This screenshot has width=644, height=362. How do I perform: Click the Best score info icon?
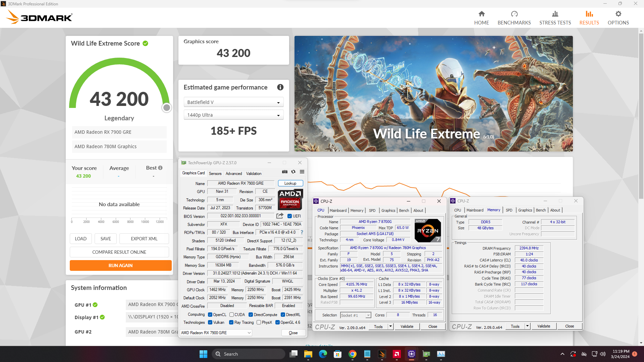pyautogui.click(x=160, y=168)
